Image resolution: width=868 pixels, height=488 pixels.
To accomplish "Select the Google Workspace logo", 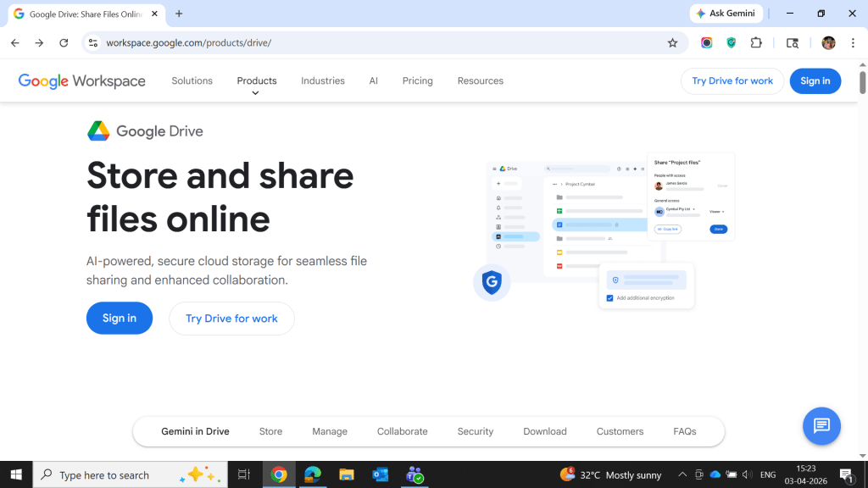I will (81, 80).
